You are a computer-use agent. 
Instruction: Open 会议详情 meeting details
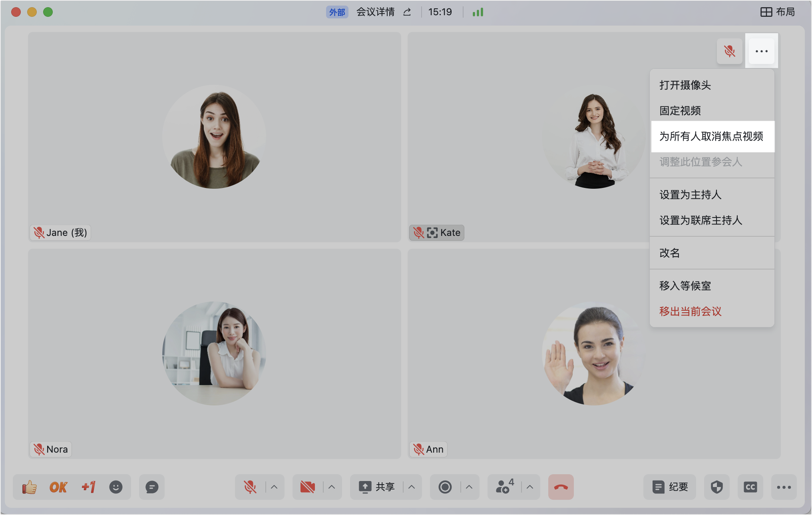point(376,12)
